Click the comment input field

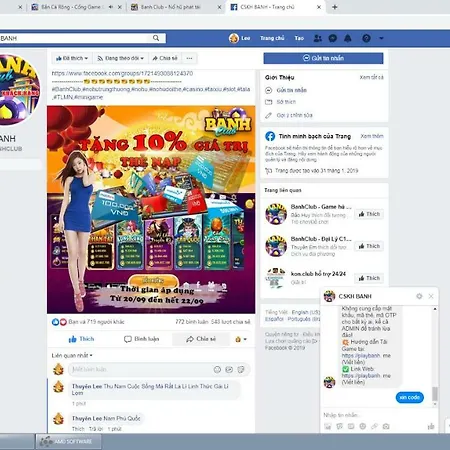140,369
